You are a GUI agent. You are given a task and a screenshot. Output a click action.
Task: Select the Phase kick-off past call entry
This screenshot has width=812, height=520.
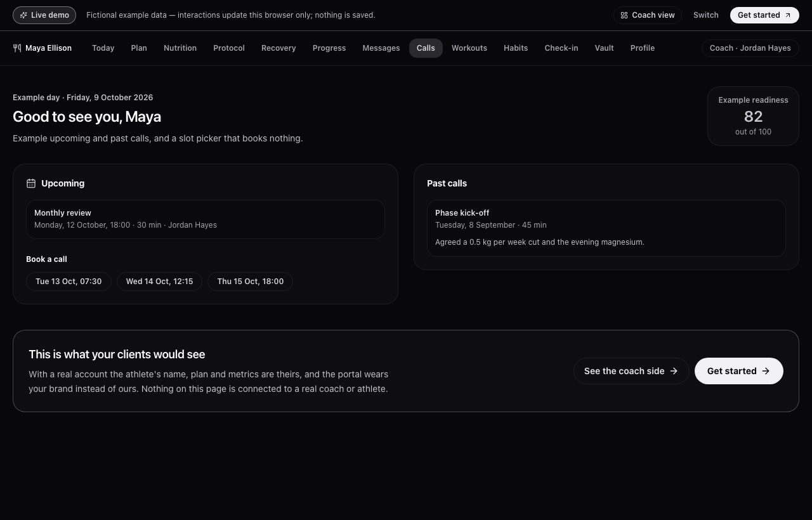pyautogui.click(x=606, y=228)
